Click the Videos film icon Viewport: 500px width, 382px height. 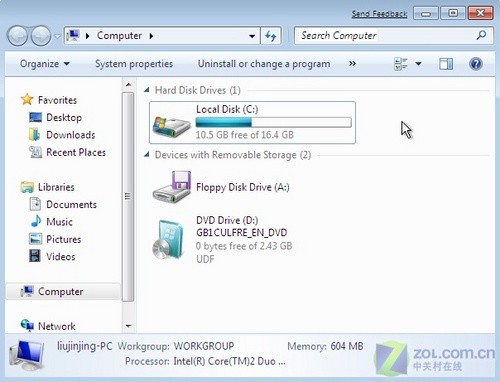pos(35,256)
